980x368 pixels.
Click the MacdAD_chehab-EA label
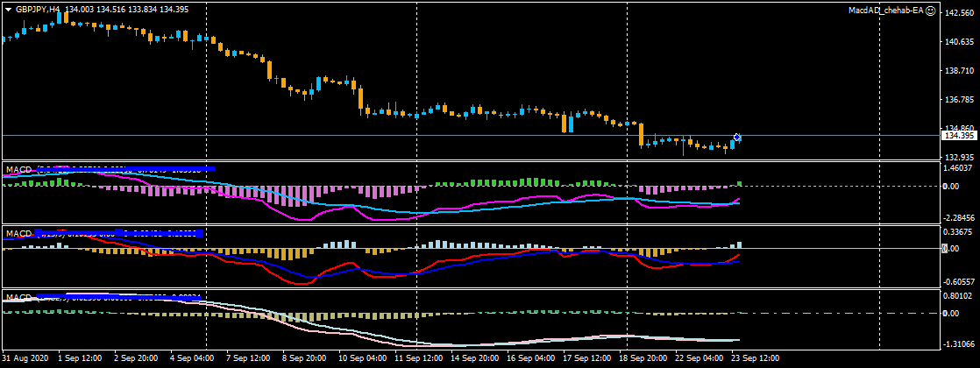(884, 11)
